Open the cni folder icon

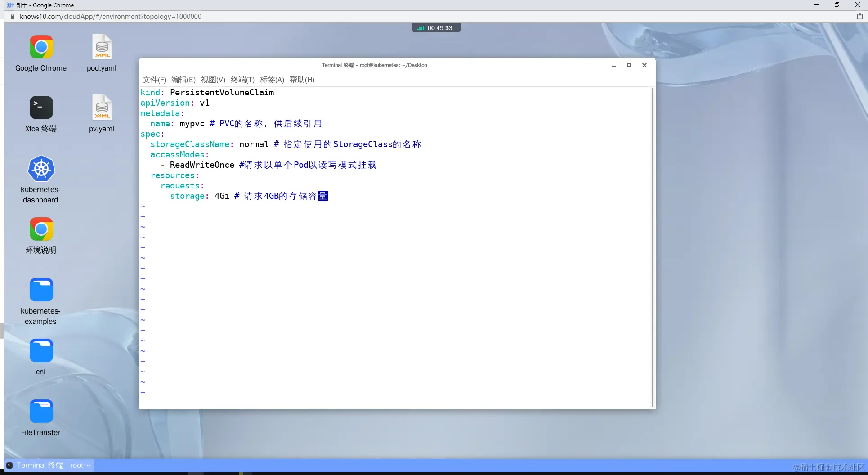pos(41,350)
